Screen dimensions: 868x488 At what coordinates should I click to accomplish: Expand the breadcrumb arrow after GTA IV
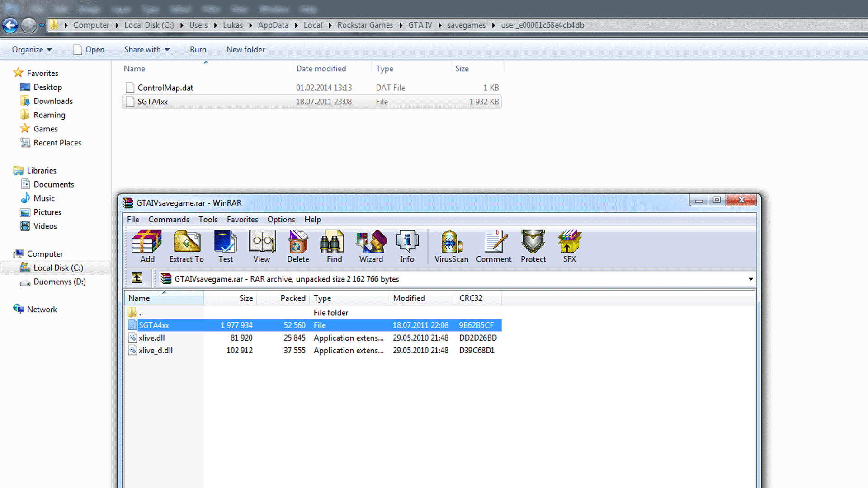[x=439, y=25]
